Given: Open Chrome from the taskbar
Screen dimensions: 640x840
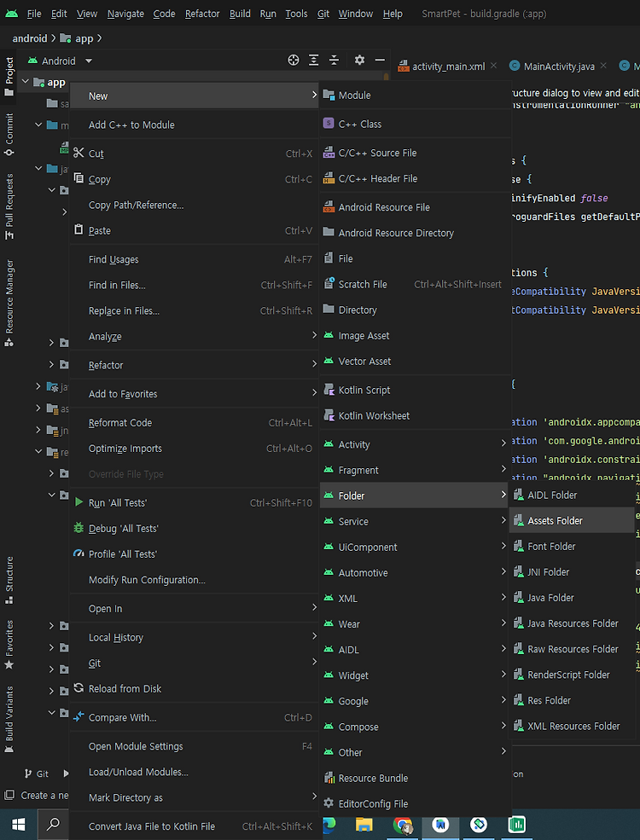Looking at the screenshot, I should point(403,825).
